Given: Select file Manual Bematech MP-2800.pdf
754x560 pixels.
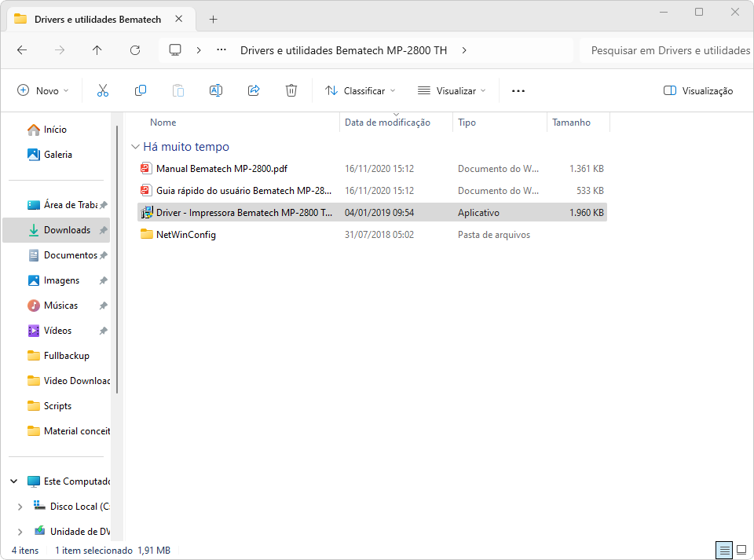Looking at the screenshot, I should [x=221, y=169].
